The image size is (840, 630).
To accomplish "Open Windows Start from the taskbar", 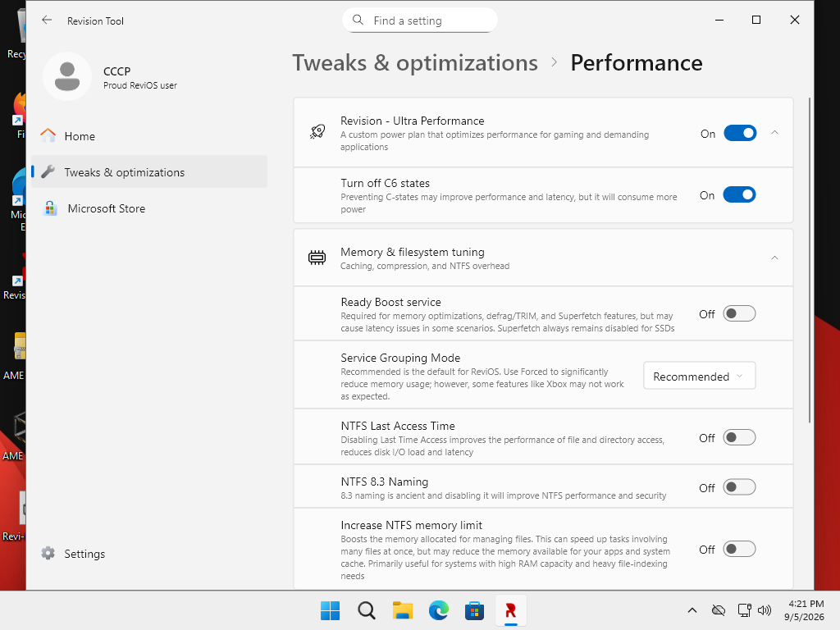I will pos(330,610).
